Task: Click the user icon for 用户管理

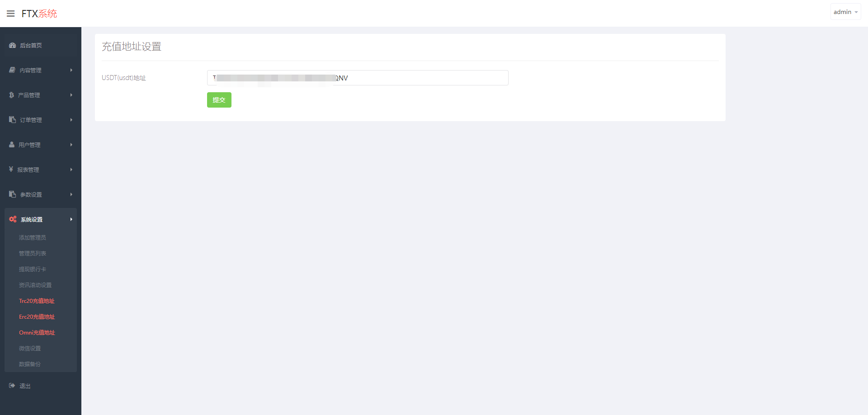Action: point(12,145)
